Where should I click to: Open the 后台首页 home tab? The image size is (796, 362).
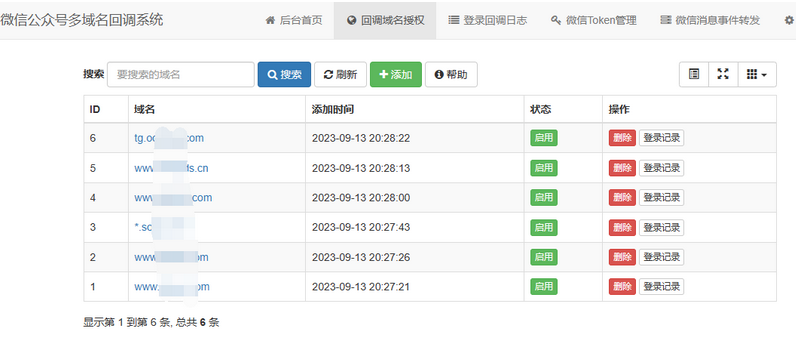click(x=294, y=20)
